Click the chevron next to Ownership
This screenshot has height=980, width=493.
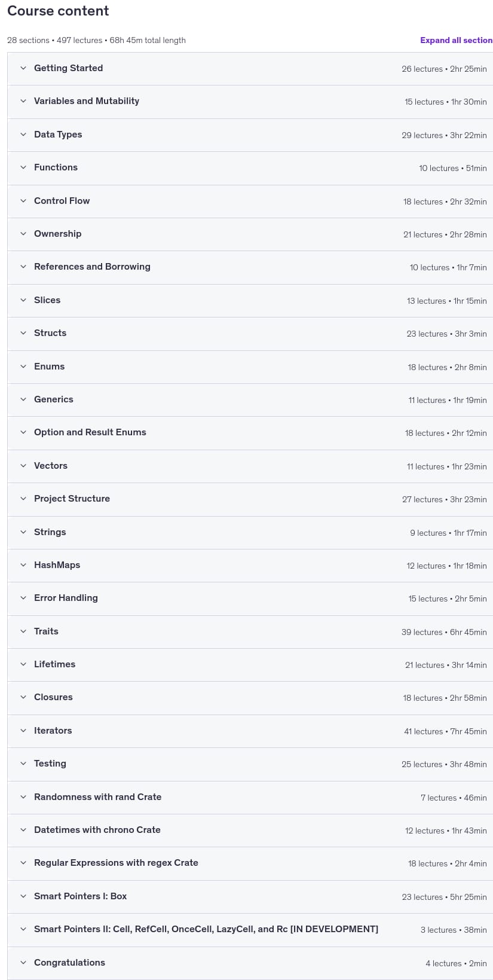23,234
